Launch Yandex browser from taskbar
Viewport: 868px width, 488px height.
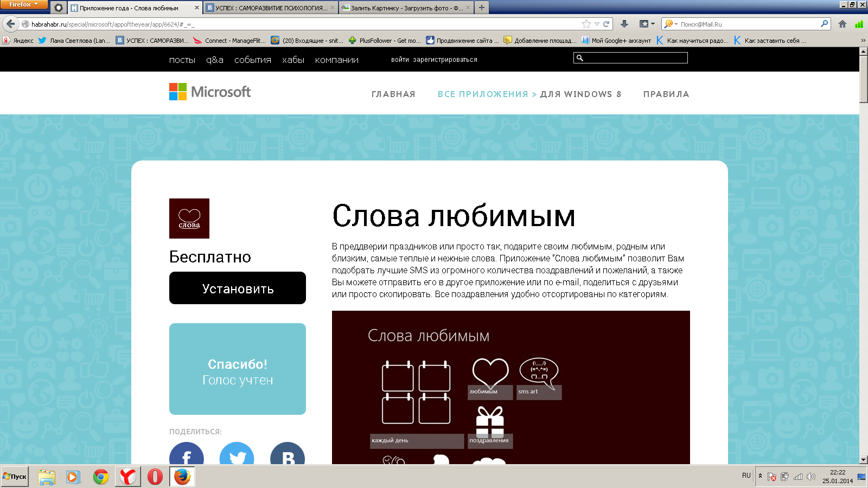tap(128, 477)
